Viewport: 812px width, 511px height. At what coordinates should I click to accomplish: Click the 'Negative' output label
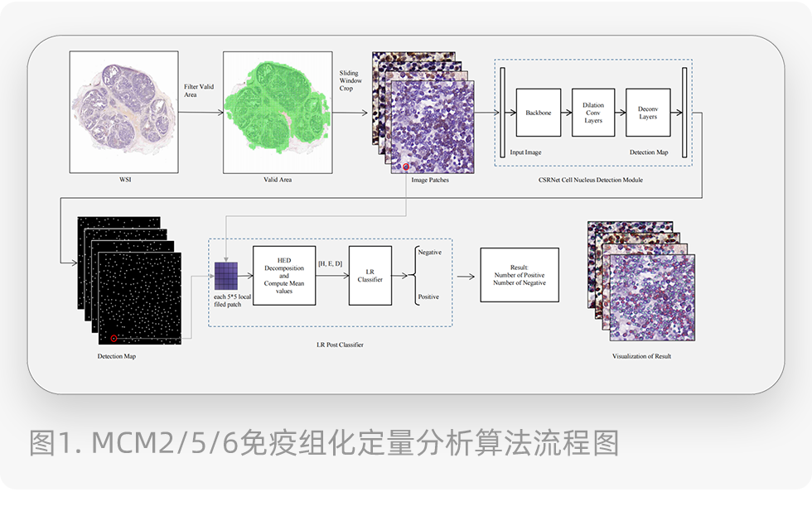pos(430,252)
